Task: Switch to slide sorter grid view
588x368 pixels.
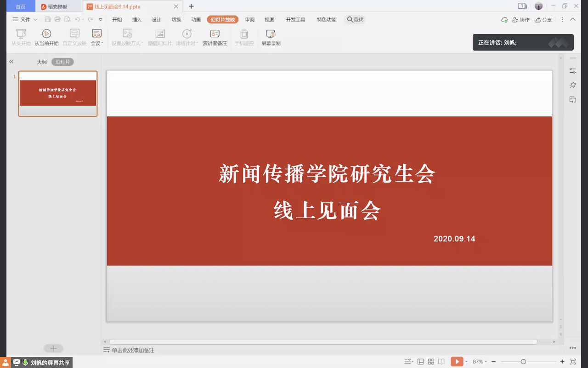Action: [431, 362]
